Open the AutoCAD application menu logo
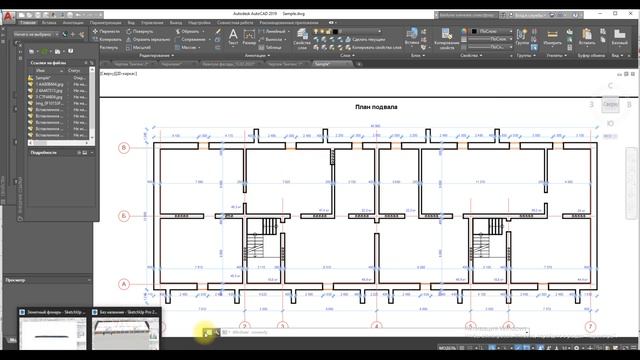Screen dimensions: 640x360 [8, 17]
